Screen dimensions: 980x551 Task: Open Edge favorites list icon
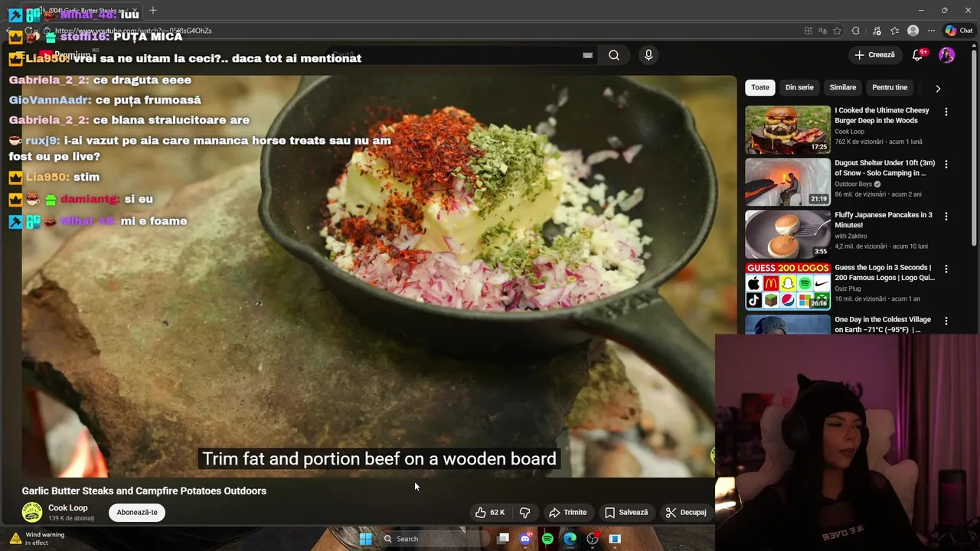click(894, 31)
